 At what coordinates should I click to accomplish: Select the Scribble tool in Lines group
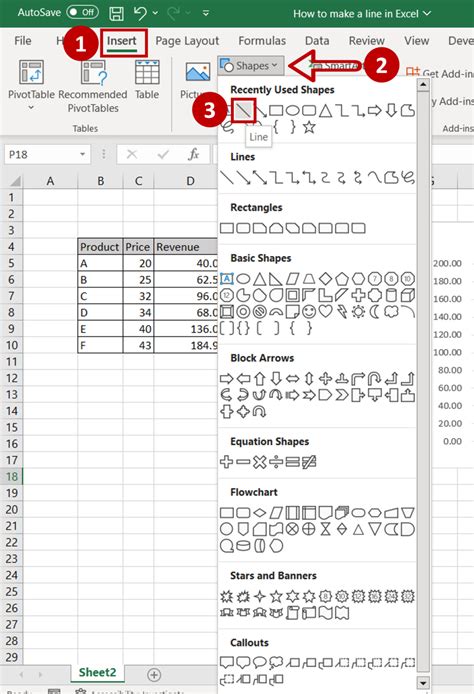(x=408, y=177)
